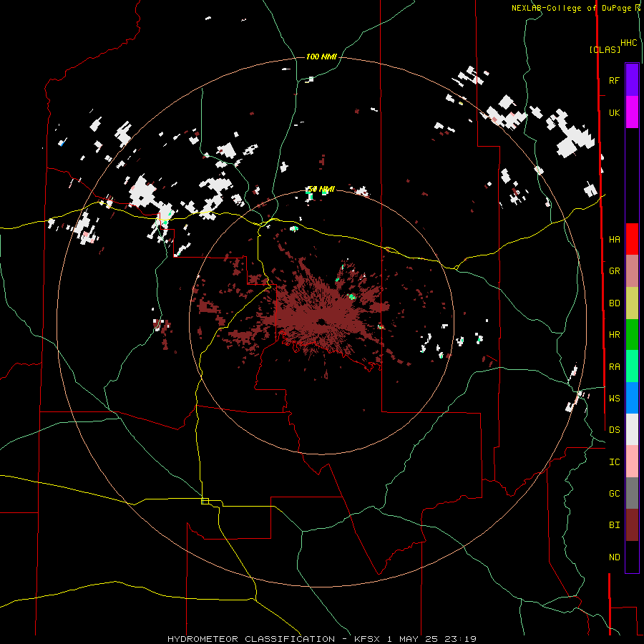
Task: Click the yellow highway junction square marker
Action: 205,501
